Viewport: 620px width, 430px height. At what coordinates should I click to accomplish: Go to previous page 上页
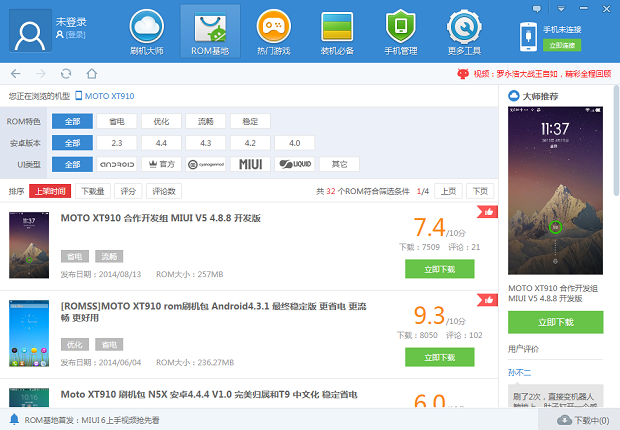pyautogui.click(x=448, y=191)
